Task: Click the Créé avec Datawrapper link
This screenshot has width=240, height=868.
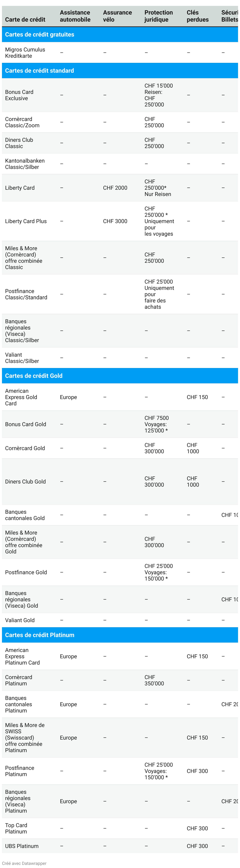Action: pyautogui.click(x=24, y=863)
